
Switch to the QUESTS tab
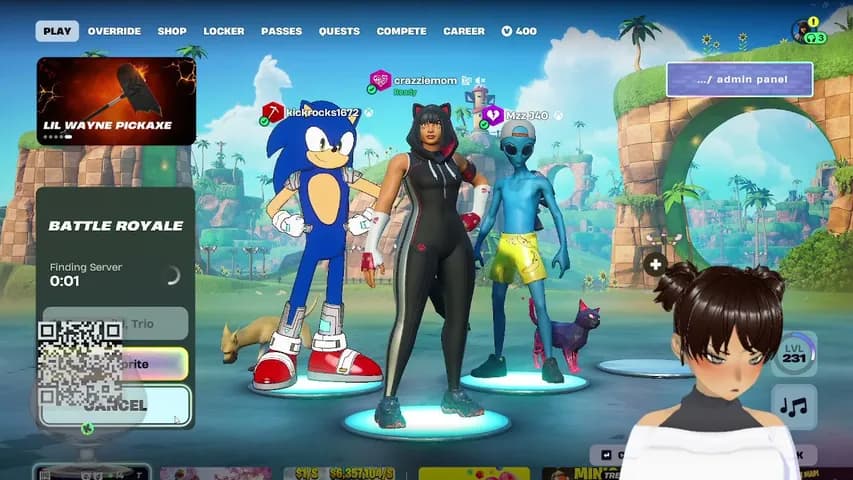click(x=339, y=31)
